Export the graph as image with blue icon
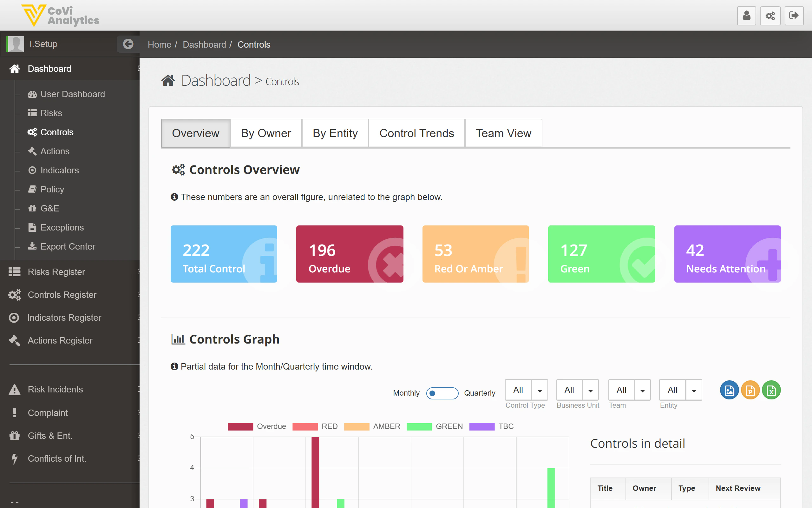Screen dimensions: 812x508 (x=729, y=390)
